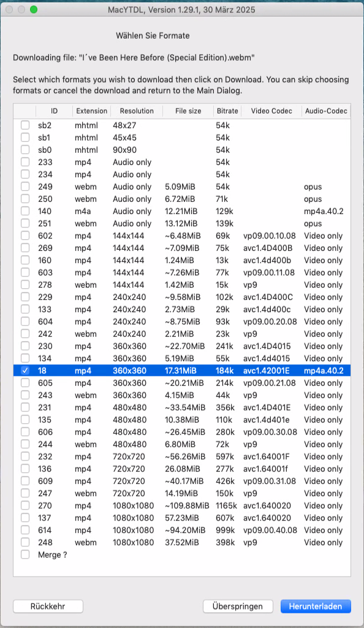Viewport: 364px width, 628px height.
Task: Click the Video Codec column header
Action: pyautogui.click(x=271, y=111)
